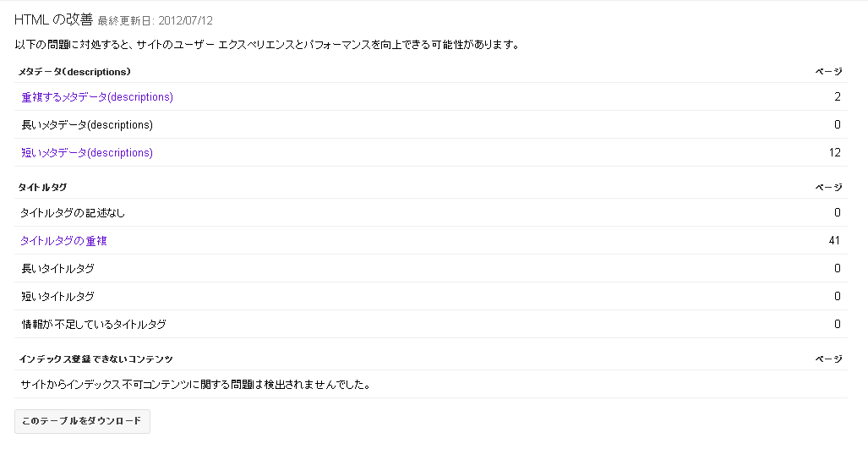Open 短いメタデータ(descriptions) link

[87, 152]
